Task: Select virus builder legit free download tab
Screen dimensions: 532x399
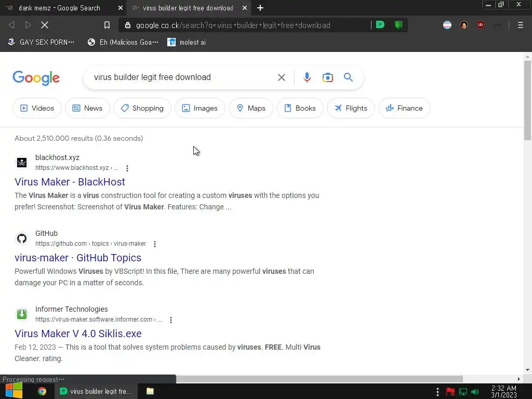Action: [188, 8]
